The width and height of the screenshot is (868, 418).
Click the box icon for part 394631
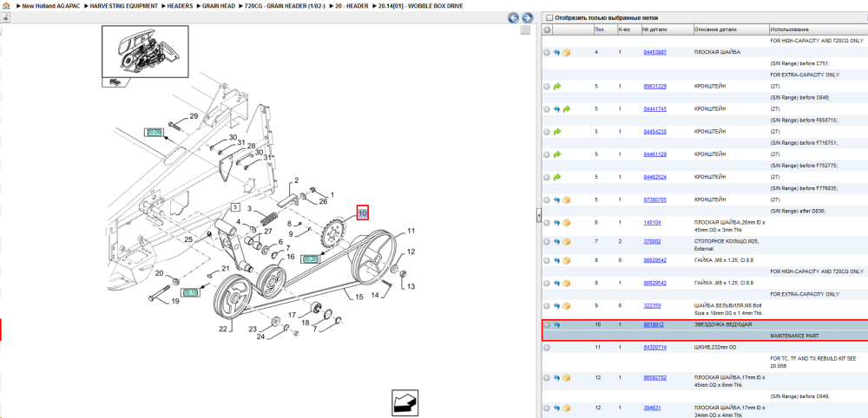pyautogui.click(x=566, y=408)
